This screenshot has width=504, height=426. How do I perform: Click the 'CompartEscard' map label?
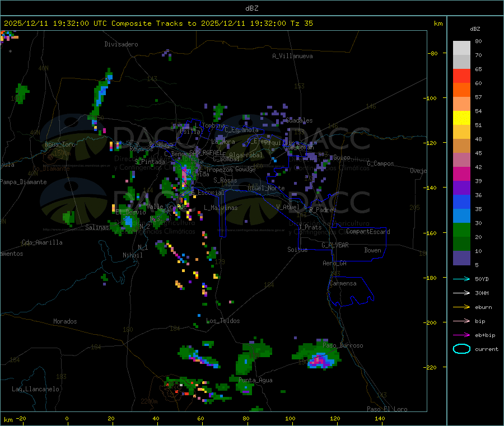(368, 232)
